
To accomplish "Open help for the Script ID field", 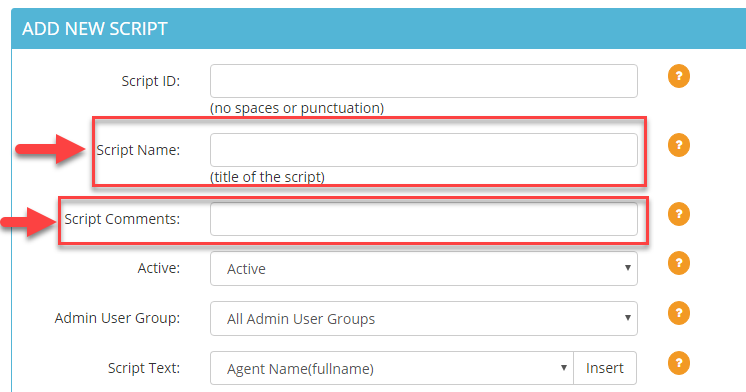I will click(x=678, y=76).
